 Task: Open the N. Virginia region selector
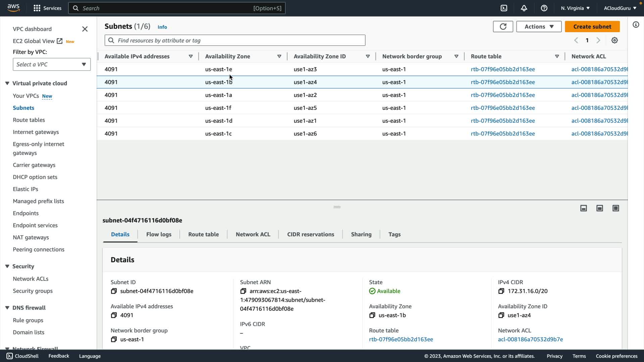pos(575,8)
